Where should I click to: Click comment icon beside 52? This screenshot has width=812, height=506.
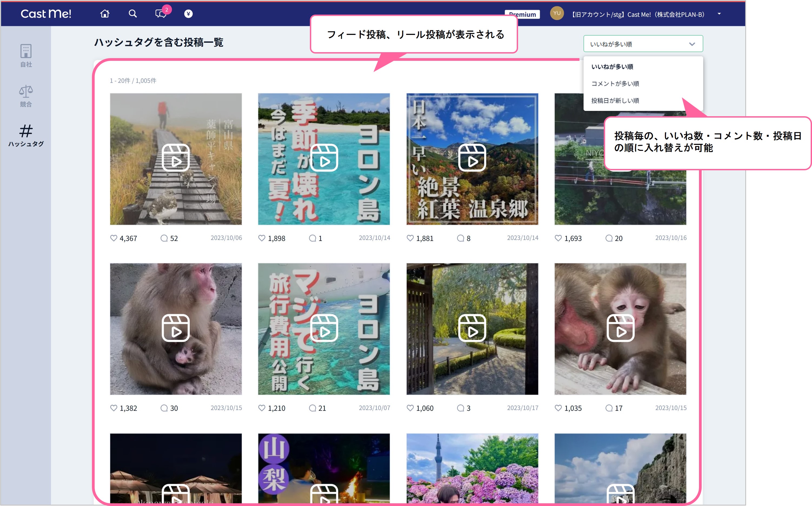tap(164, 238)
